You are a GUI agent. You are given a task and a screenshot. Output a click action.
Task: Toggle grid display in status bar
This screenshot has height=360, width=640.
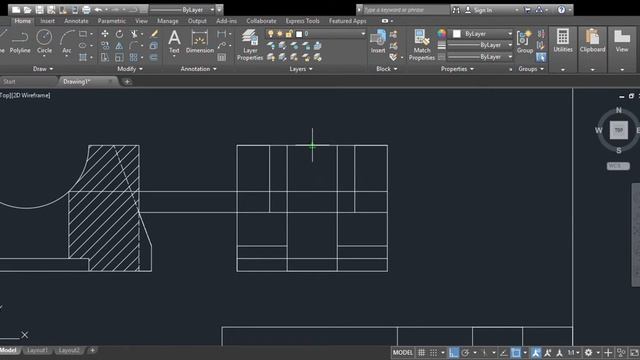[422, 353]
